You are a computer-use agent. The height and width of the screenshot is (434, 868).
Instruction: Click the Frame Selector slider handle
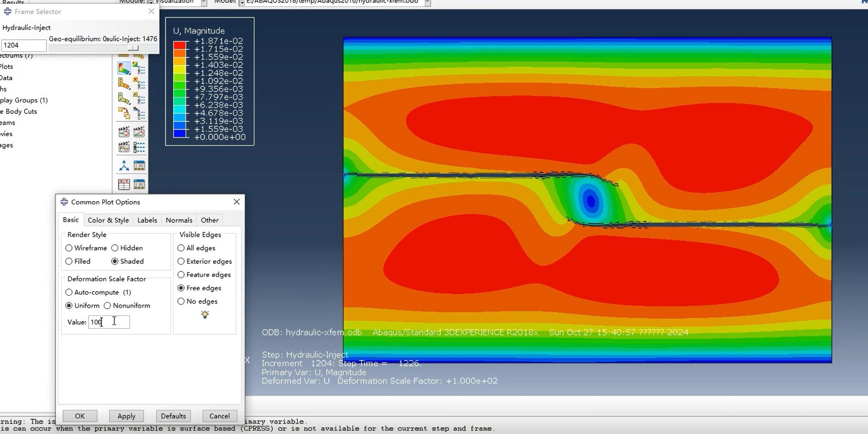coord(133,48)
